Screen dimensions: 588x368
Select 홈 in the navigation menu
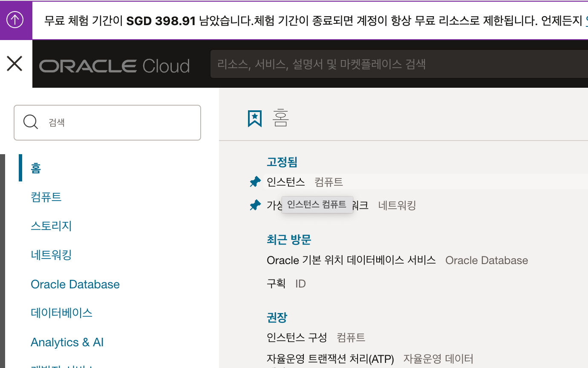[x=36, y=168]
